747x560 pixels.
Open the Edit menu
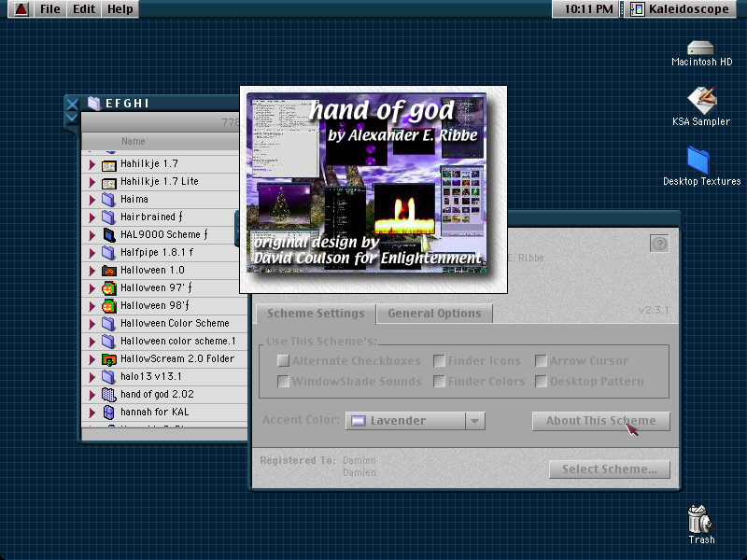pyautogui.click(x=84, y=8)
